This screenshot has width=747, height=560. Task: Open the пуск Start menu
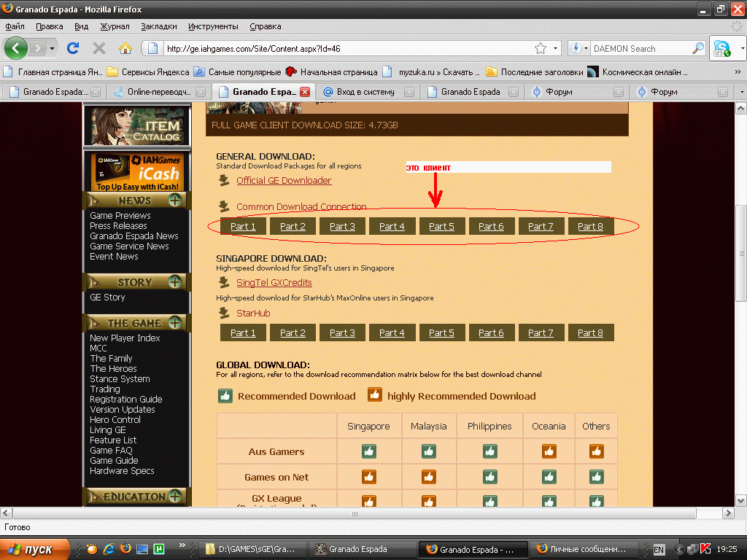(34, 549)
